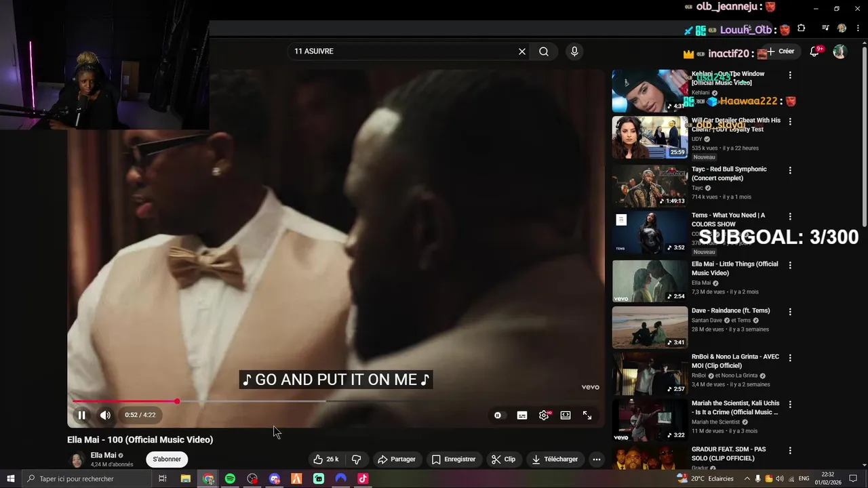Subscribe with the S'abonner button
Viewport: 868px width, 488px height.
[167, 459]
